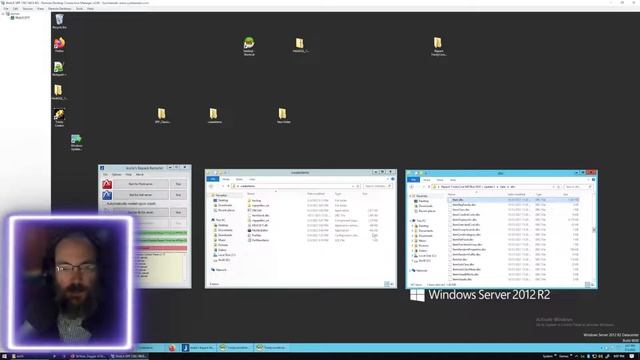The width and height of the screenshot is (640, 360).
Task: Expand Local Disk (C:) in active Explorer sidebar
Action: [413, 256]
